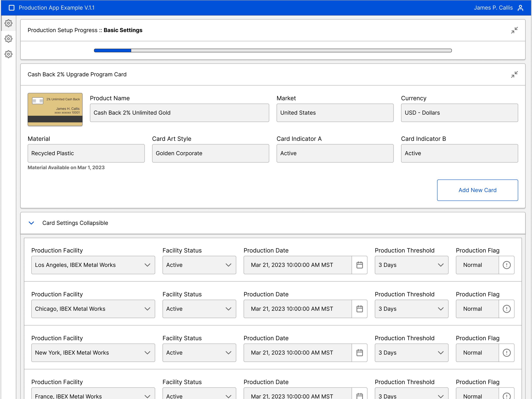Collapse the Production Setup Progress panel
The width and height of the screenshot is (532, 399).
coord(514,30)
